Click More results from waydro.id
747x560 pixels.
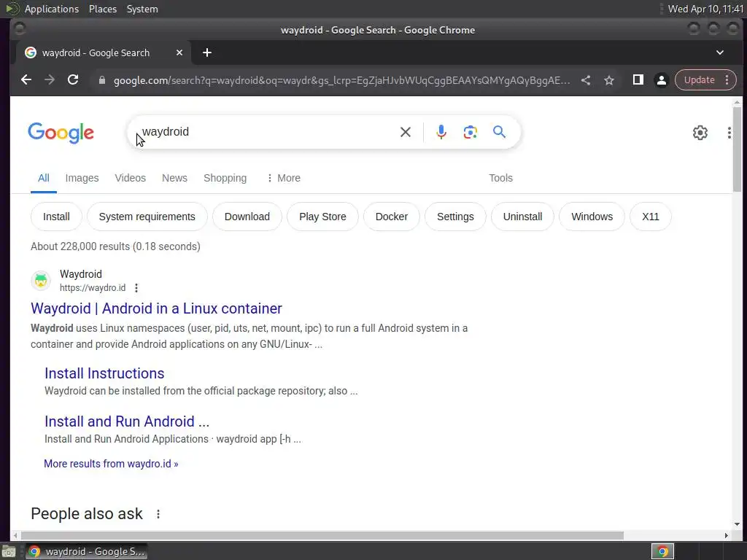111,464
